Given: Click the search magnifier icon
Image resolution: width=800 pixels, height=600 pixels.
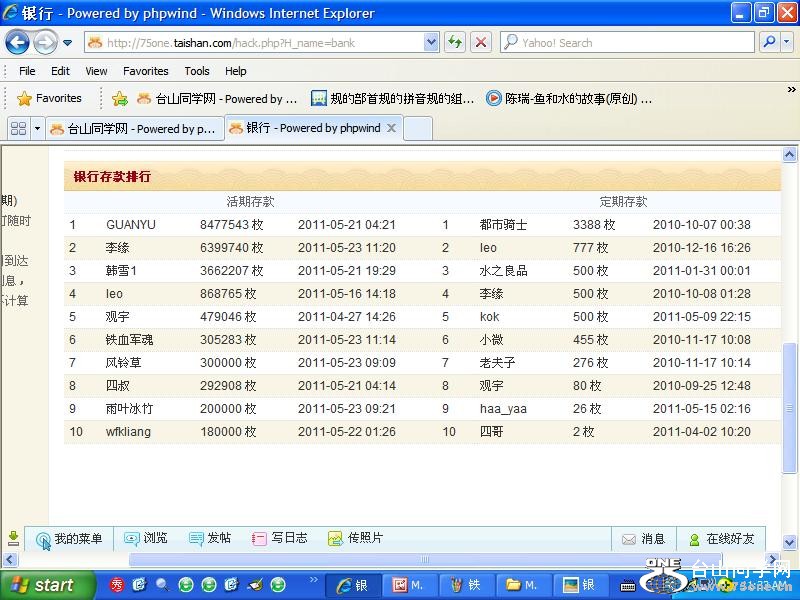Looking at the screenshot, I should pyautogui.click(x=769, y=42).
